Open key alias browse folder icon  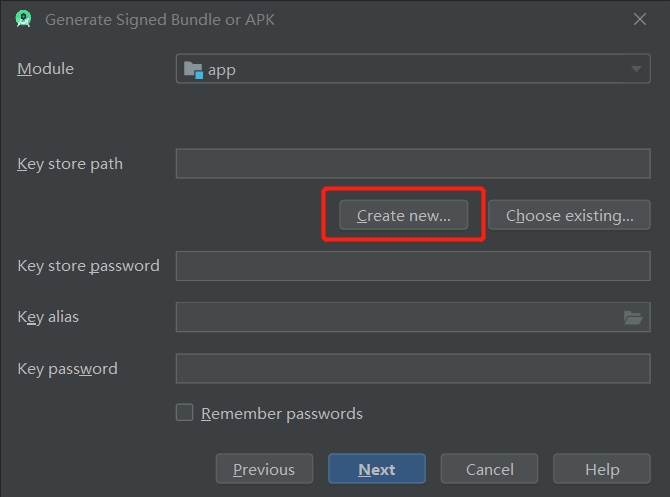(x=633, y=318)
